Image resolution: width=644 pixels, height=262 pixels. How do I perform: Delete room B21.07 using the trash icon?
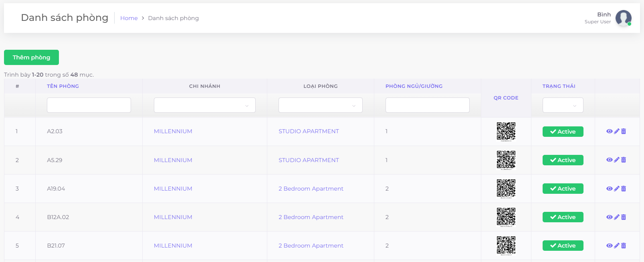click(624, 246)
